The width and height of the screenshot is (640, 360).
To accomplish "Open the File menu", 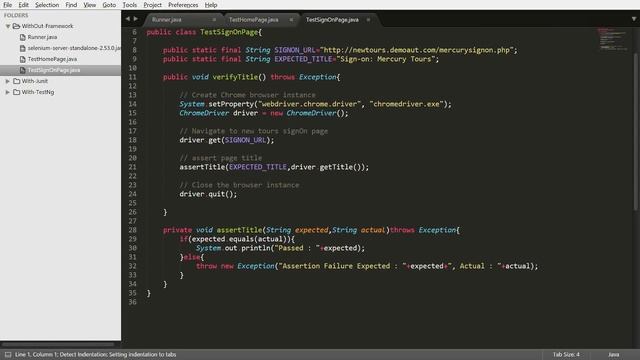I will coord(7,5).
